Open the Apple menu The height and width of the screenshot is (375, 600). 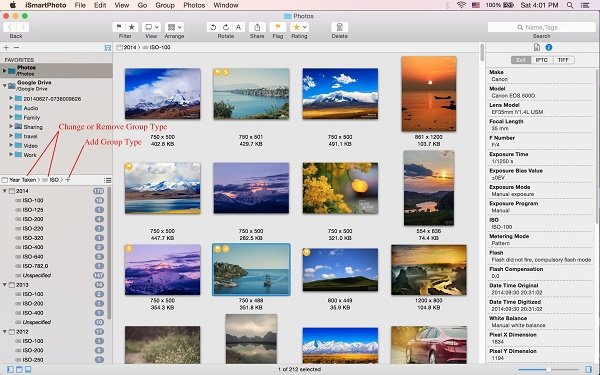click(13, 5)
